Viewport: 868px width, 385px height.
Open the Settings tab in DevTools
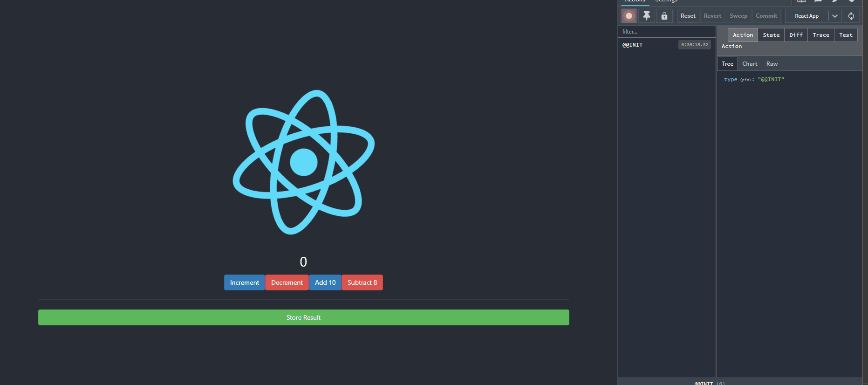[x=666, y=1]
